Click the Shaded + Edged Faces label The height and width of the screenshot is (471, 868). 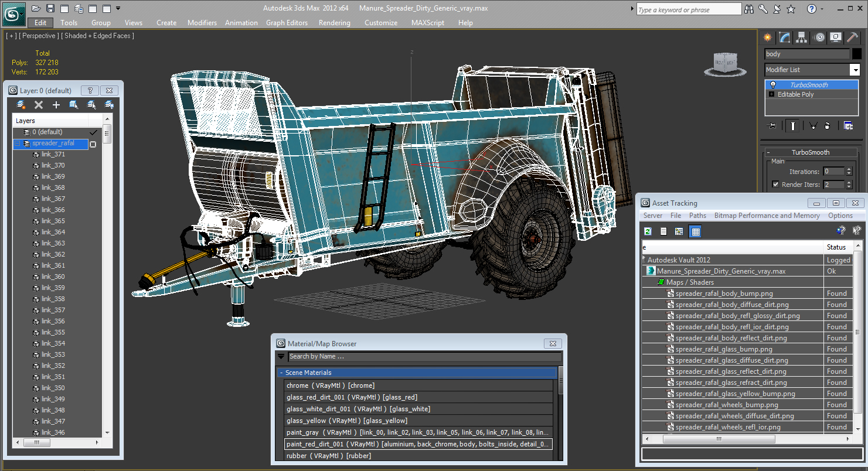click(x=97, y=36)
